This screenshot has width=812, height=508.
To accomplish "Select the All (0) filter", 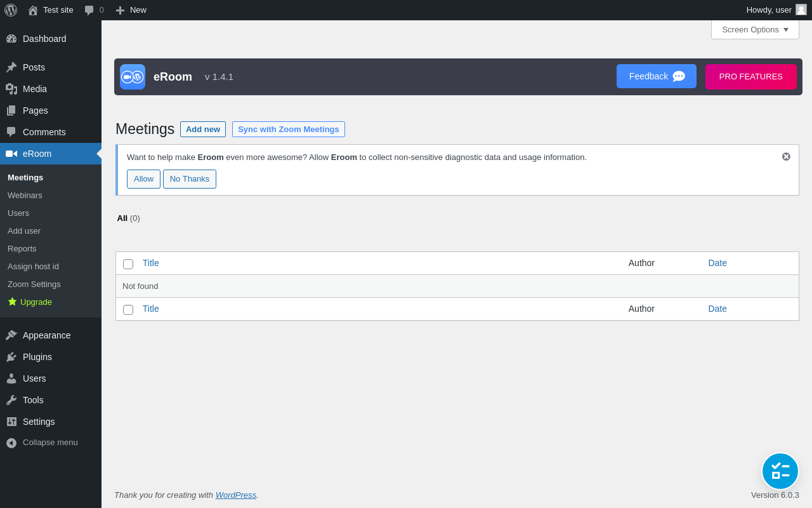I will 128,218.
